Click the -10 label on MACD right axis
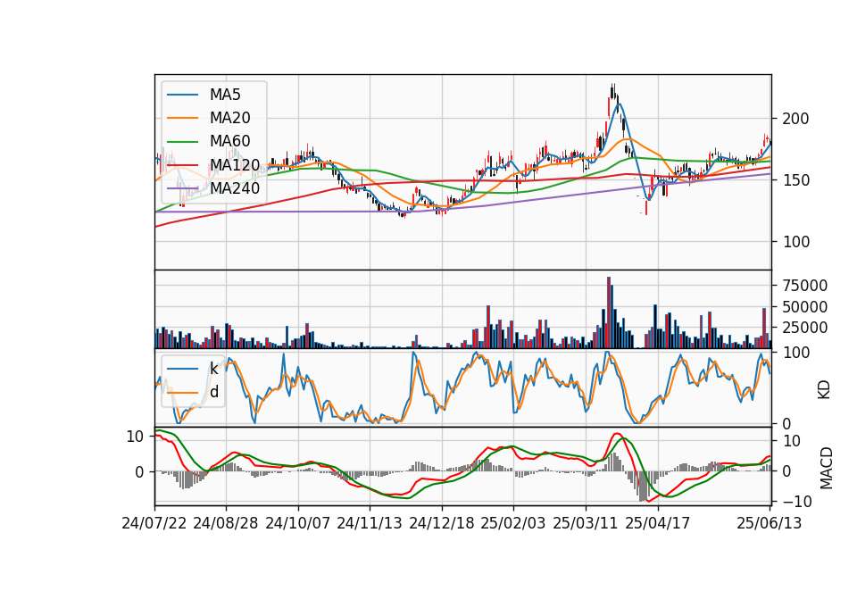Image resolution: width=857 pixels, height=616 pixels. [797, 501]
